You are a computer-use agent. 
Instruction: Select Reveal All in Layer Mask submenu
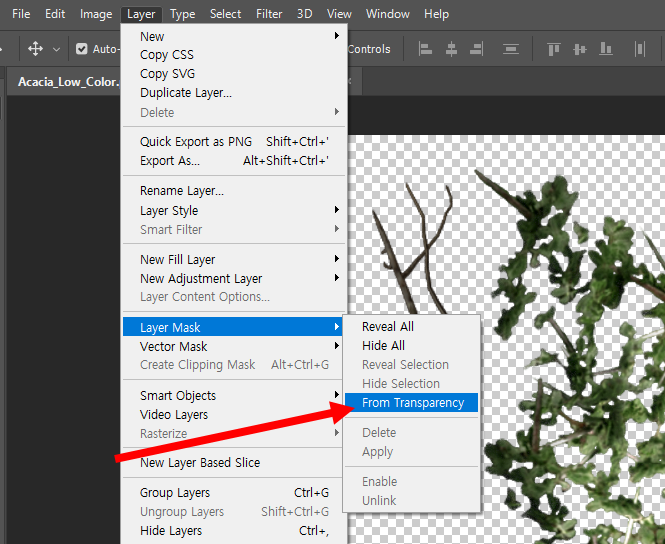point(411,326)
